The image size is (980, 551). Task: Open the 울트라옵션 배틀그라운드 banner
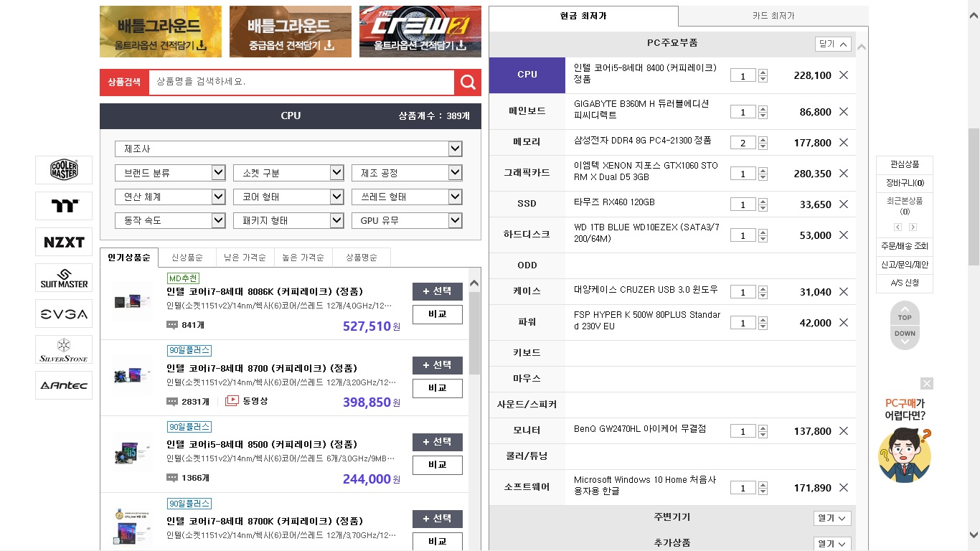(161, 32)
